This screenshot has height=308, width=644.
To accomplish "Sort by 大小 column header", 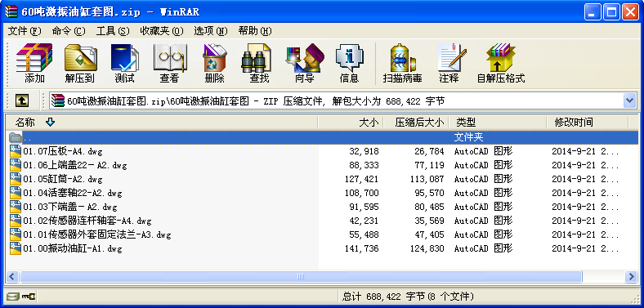I will pyautogui.click(x=351, y=122).
